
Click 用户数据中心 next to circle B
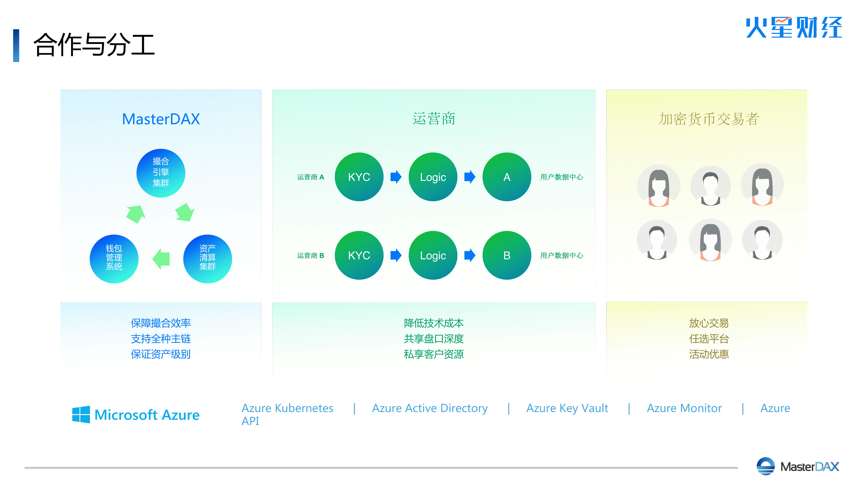(561, 255)
